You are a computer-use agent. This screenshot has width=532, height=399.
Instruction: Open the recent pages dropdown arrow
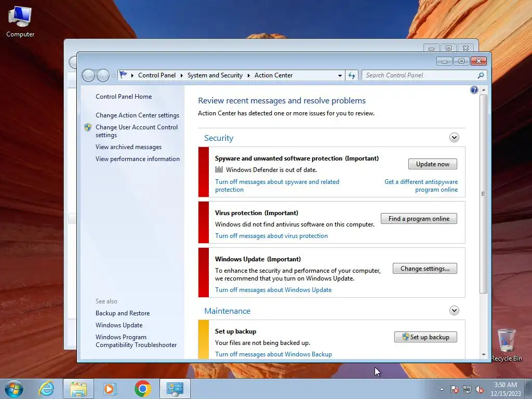[x=113, y=76]
